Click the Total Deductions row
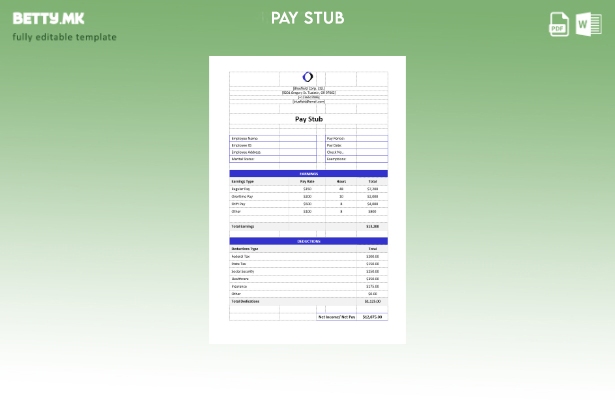615x400 pixels. pos(308,301)
